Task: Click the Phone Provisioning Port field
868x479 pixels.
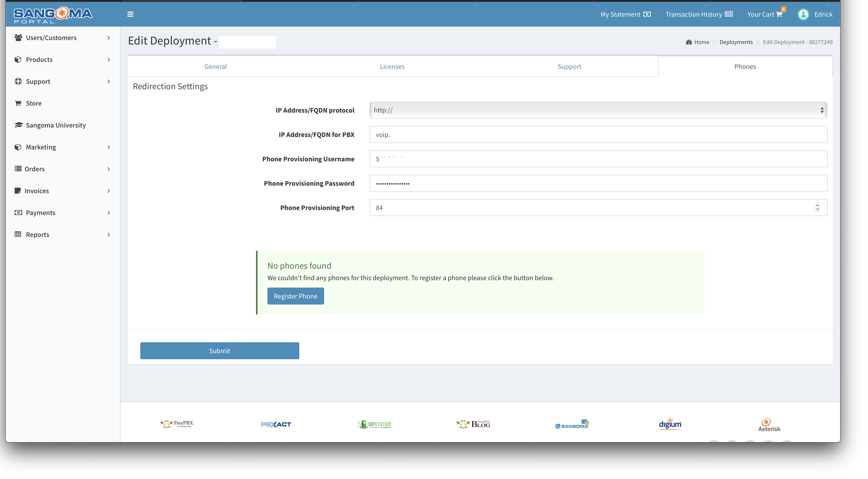Action: click(x=599, y=208)
